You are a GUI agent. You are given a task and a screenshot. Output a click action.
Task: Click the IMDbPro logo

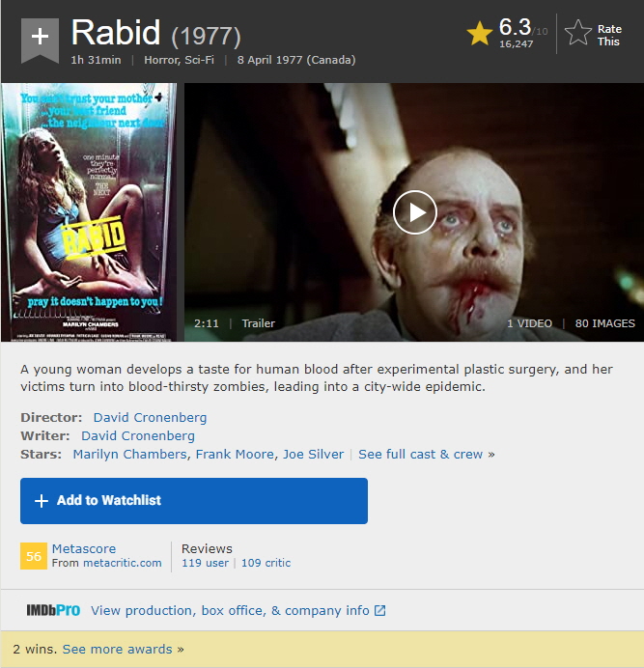click(53, 610)
